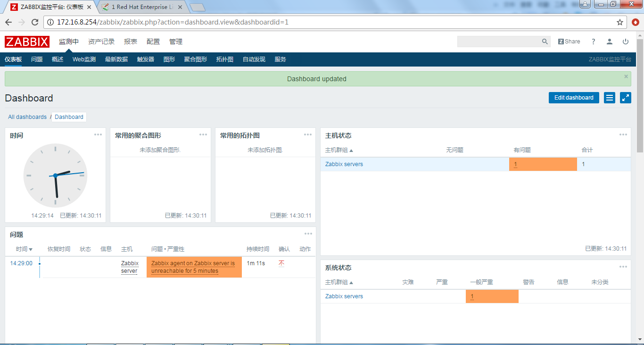Click the orange 有问题 count cell

point(543,164)
